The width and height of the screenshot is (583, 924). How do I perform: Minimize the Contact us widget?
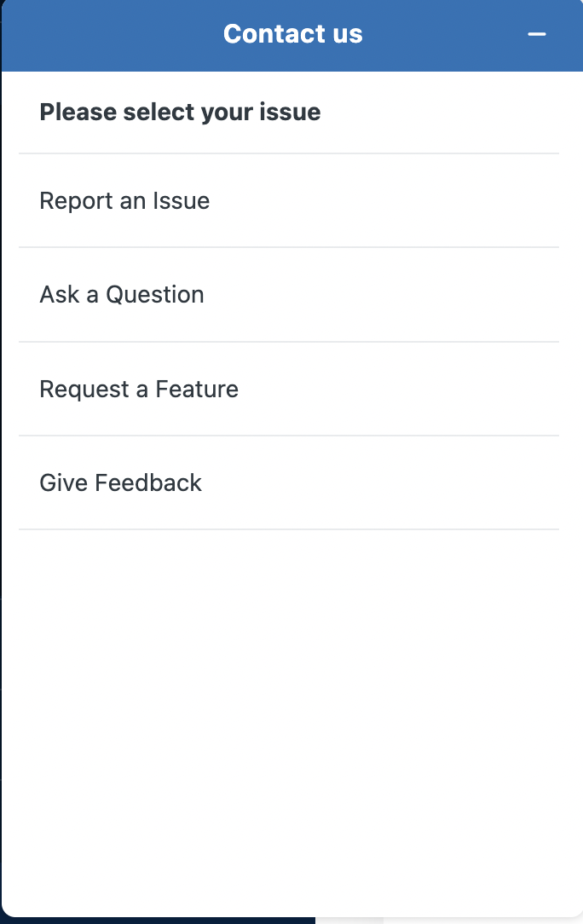coord(536,34)
